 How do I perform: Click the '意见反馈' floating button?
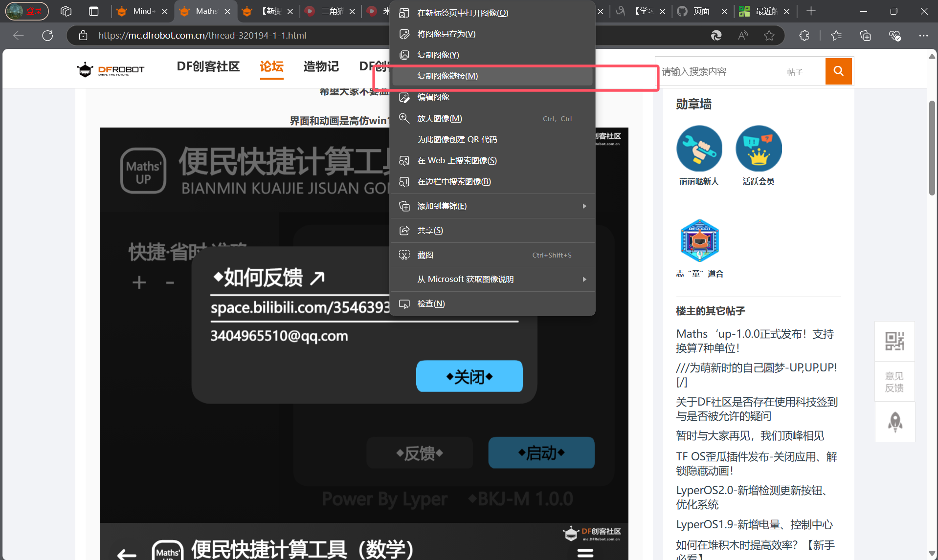pos(894,382)
